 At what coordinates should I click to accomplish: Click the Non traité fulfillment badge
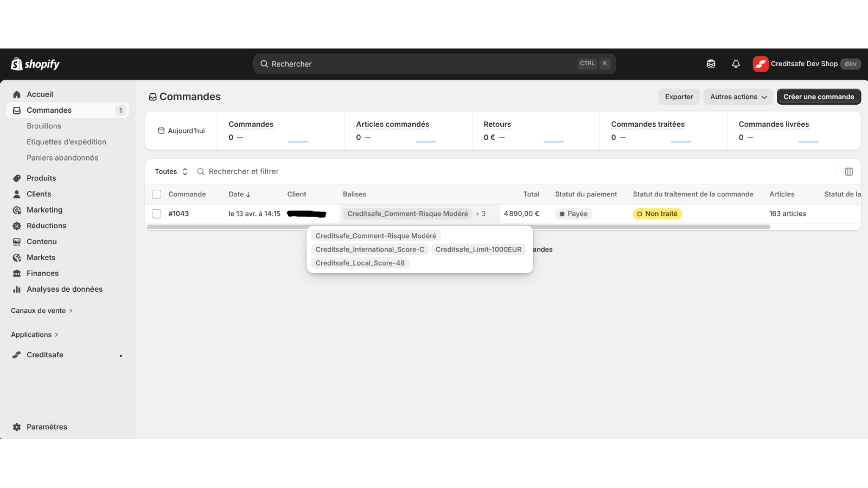tap(658, 214)
